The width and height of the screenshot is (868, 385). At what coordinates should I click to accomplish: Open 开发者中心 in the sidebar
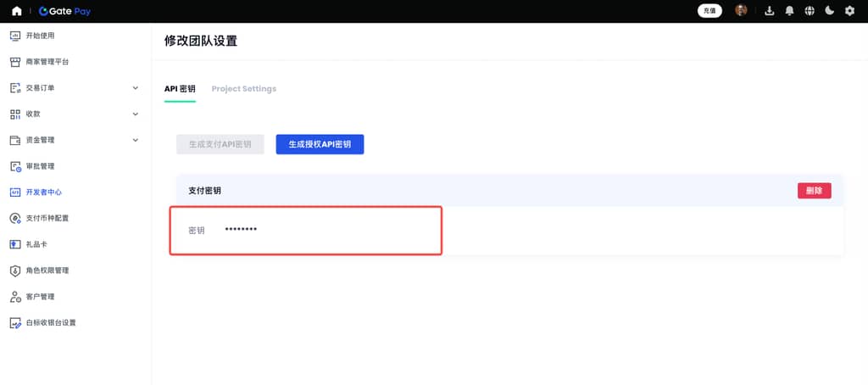point(43,192)
